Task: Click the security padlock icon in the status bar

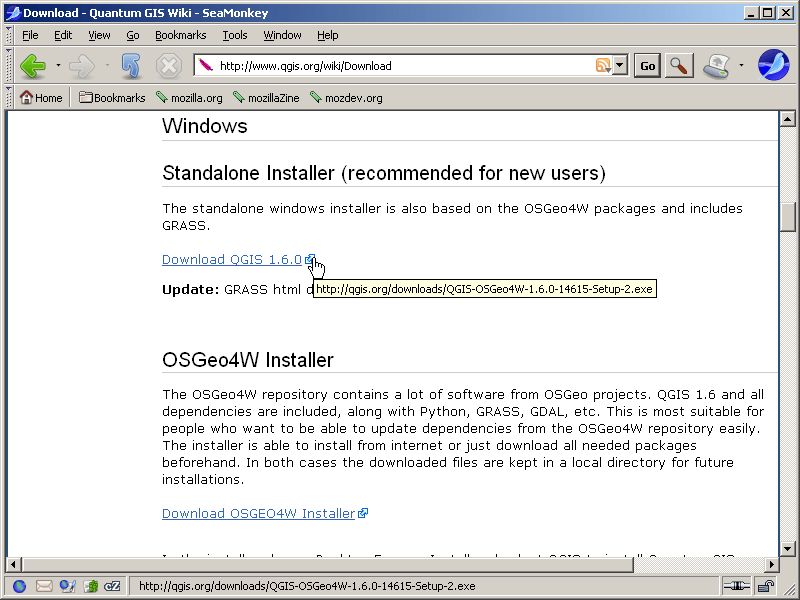Action: pos(765,586)
